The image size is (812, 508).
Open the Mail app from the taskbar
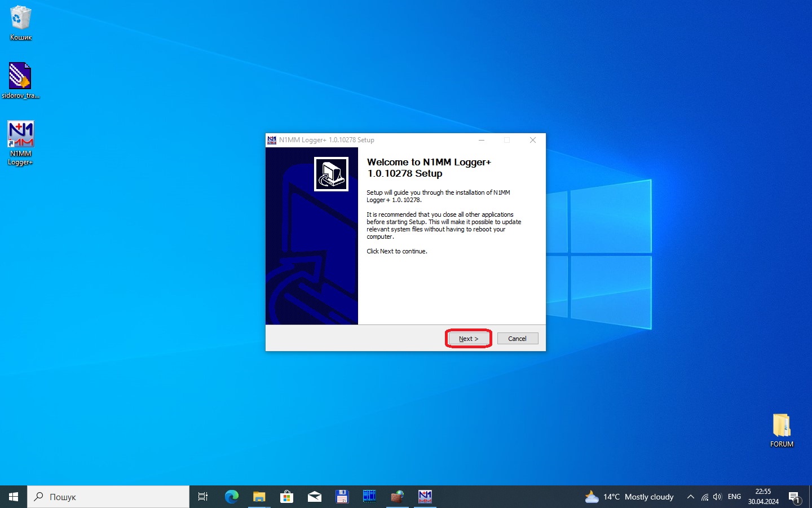[314, 497]
